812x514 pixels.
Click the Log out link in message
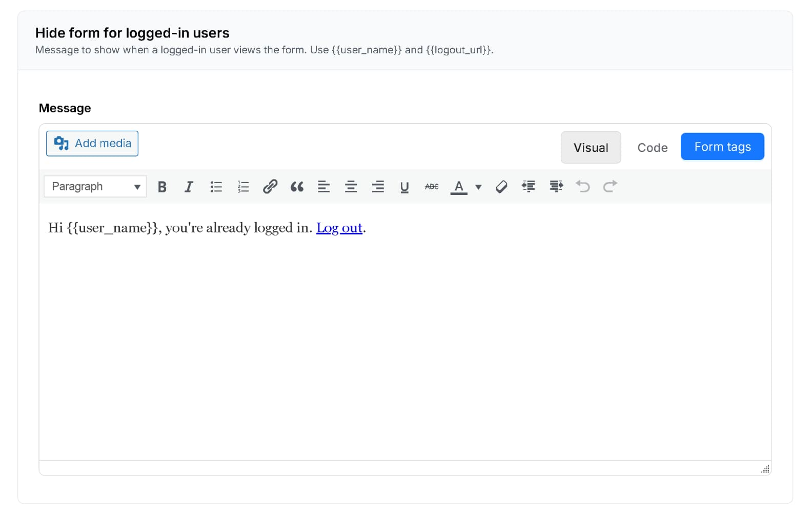click(339, 228)
